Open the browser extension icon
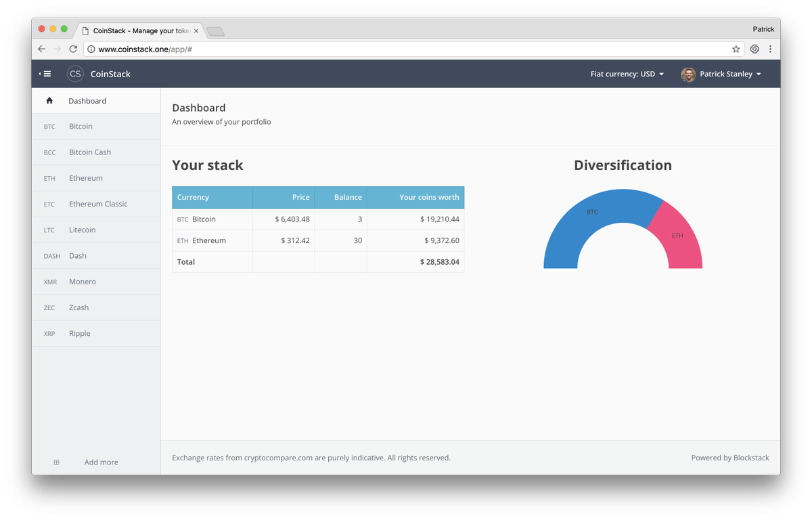This screenshot has height=520, width=812. [x=754, y=49]
